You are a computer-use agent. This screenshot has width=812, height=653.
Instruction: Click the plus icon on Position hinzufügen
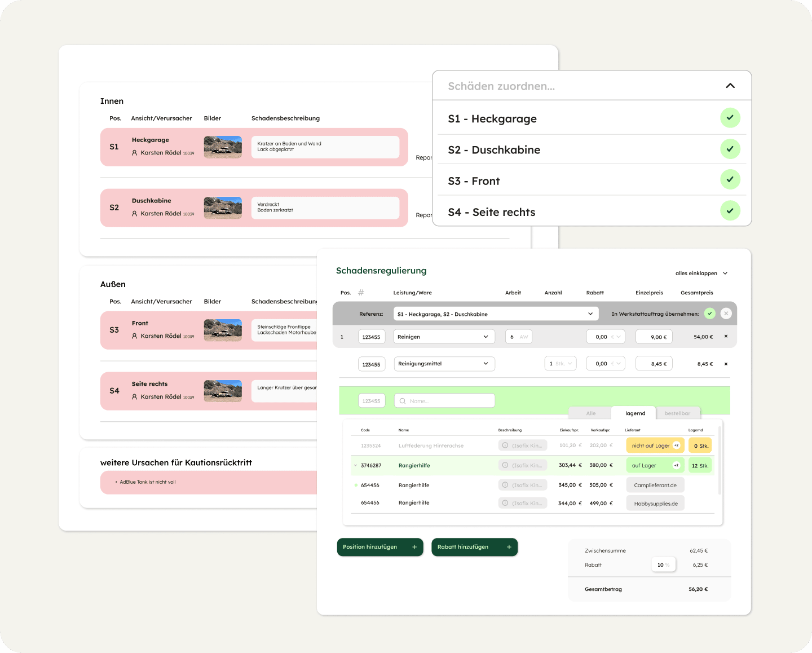414,547
